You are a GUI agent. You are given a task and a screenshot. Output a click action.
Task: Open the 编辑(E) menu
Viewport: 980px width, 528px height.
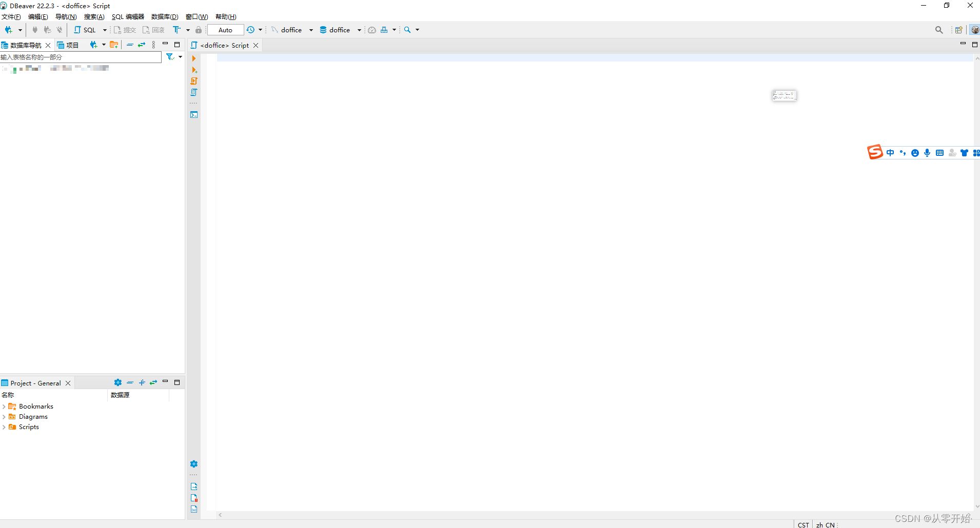click(x=38, y=17)
